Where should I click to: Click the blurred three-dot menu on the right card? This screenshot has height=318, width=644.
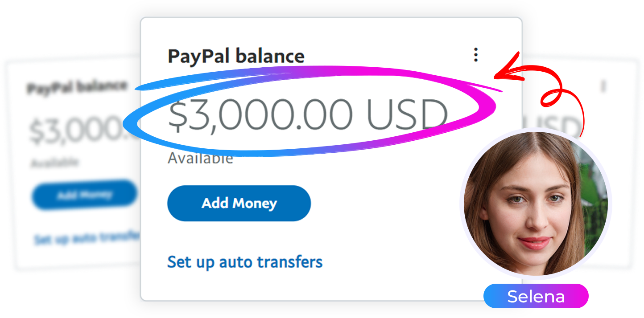(603, 86)
